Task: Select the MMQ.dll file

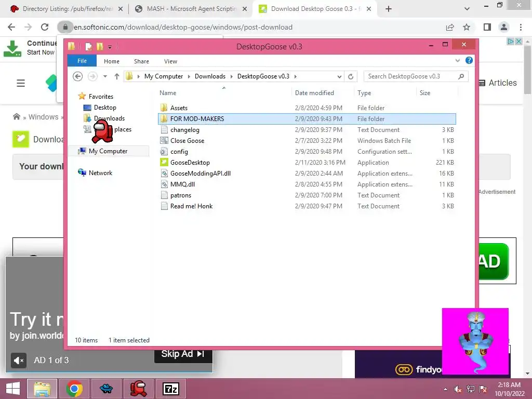Action: point(182,184)
